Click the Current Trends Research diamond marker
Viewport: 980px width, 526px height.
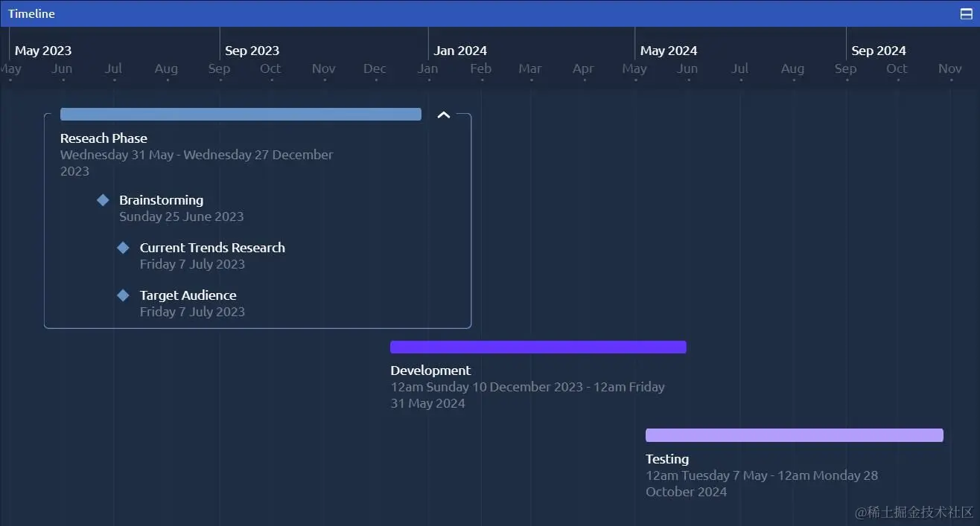(124, 248)
